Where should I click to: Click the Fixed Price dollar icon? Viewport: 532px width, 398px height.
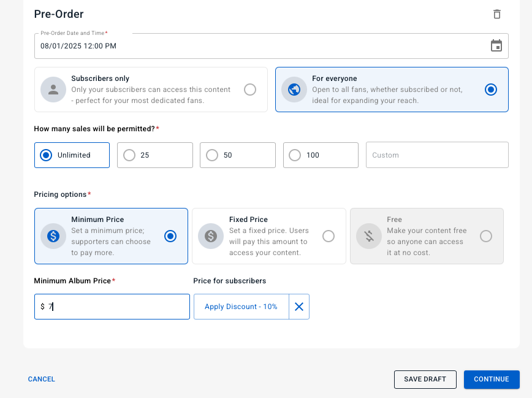pyautogui.click(x=211, y=236)
